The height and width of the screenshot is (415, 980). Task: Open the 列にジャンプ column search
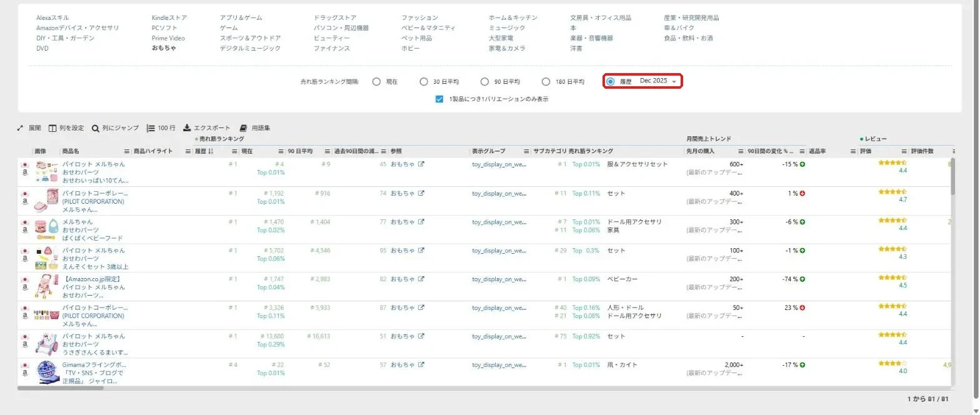pyautogui.click(x=115, y=127)
